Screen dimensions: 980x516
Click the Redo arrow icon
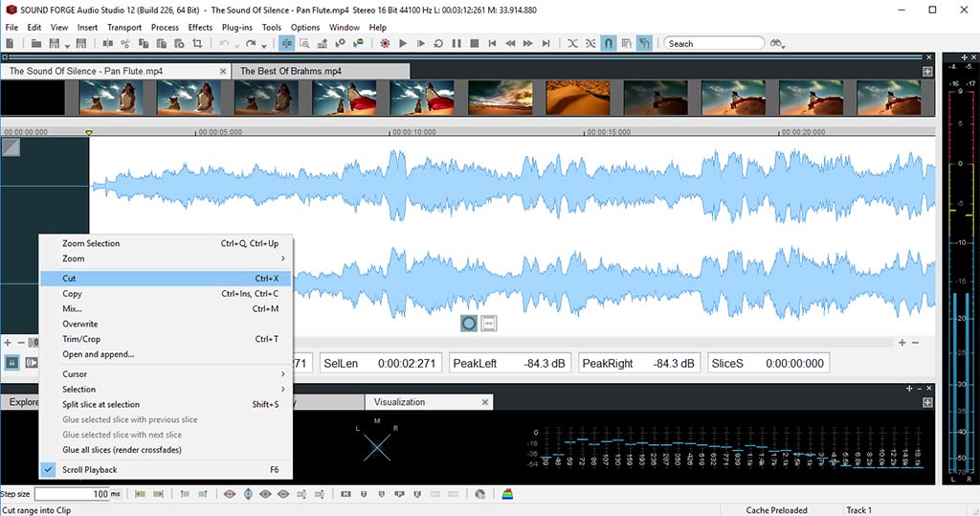click(x=251, y=43)
